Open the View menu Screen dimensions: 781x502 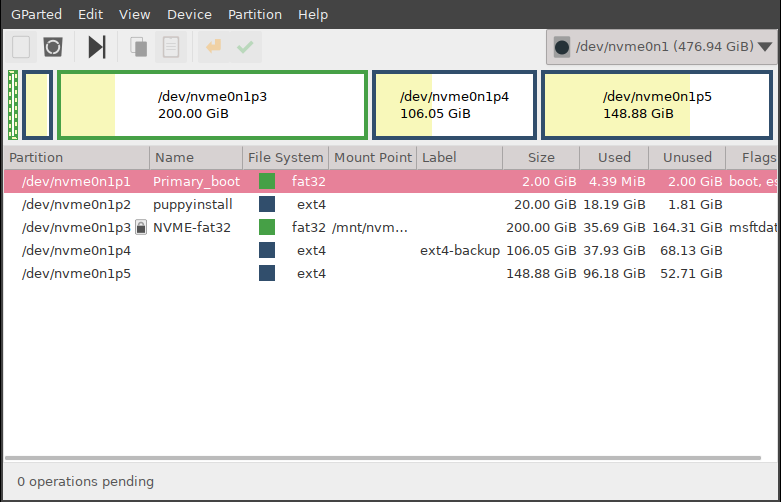tap(134, 14)
